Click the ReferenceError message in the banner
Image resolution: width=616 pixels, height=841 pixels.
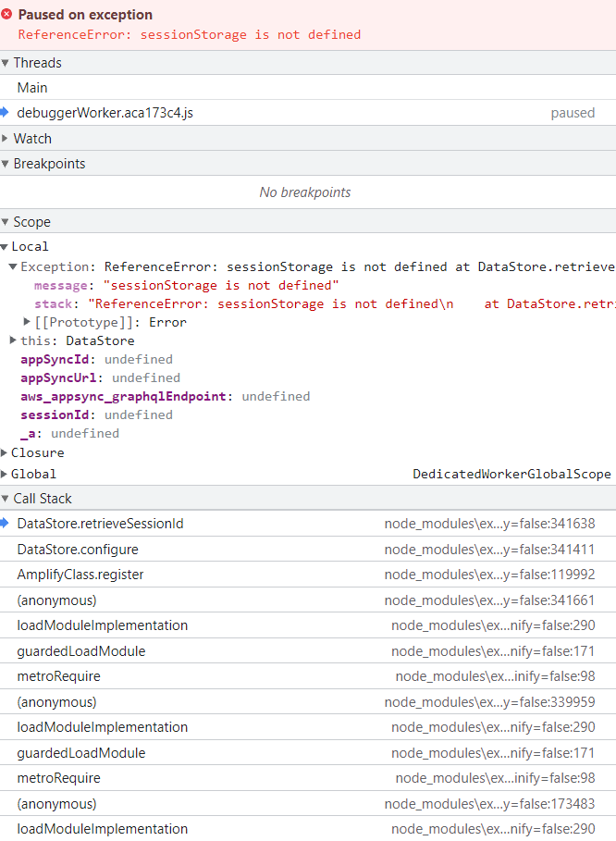click(190, 35)
